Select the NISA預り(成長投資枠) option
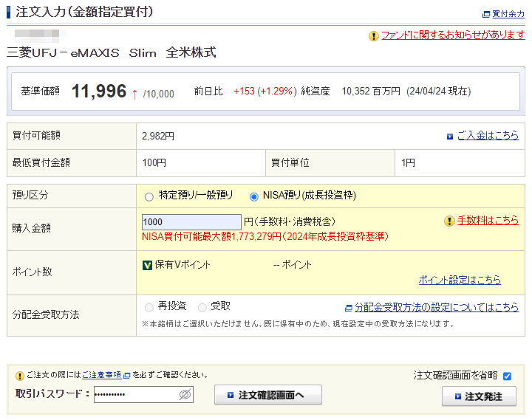 (x=254, y=196)
